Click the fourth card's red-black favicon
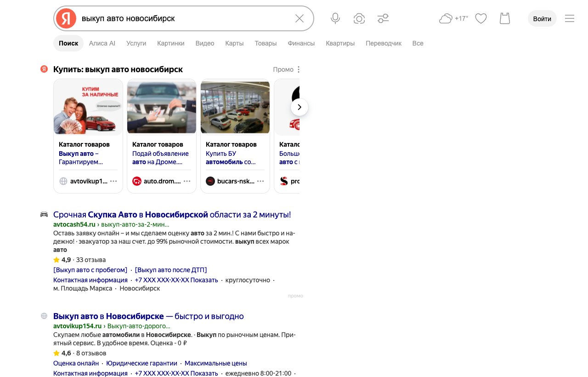This screenshot has height=377, width=588. tap(284, 181)
